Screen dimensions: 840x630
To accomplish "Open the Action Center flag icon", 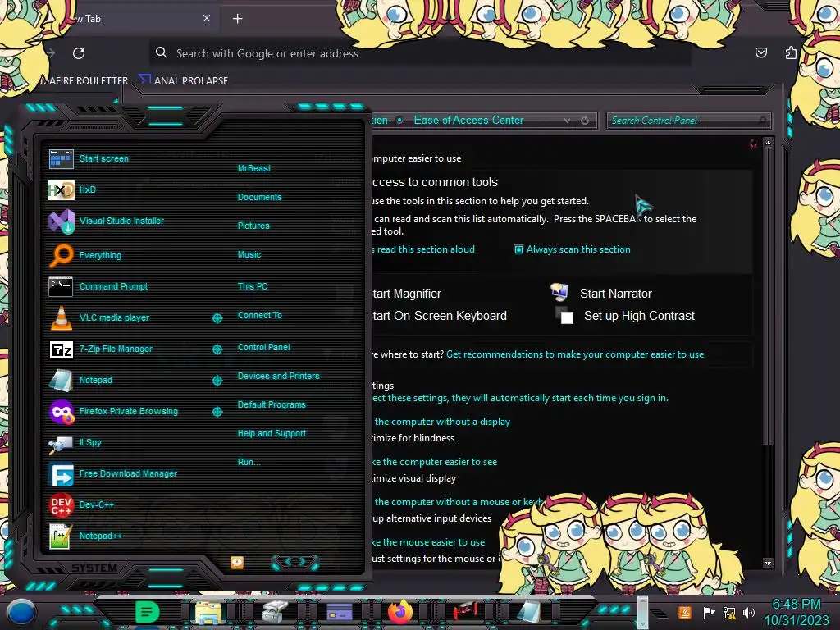I will tap(709, 612).
